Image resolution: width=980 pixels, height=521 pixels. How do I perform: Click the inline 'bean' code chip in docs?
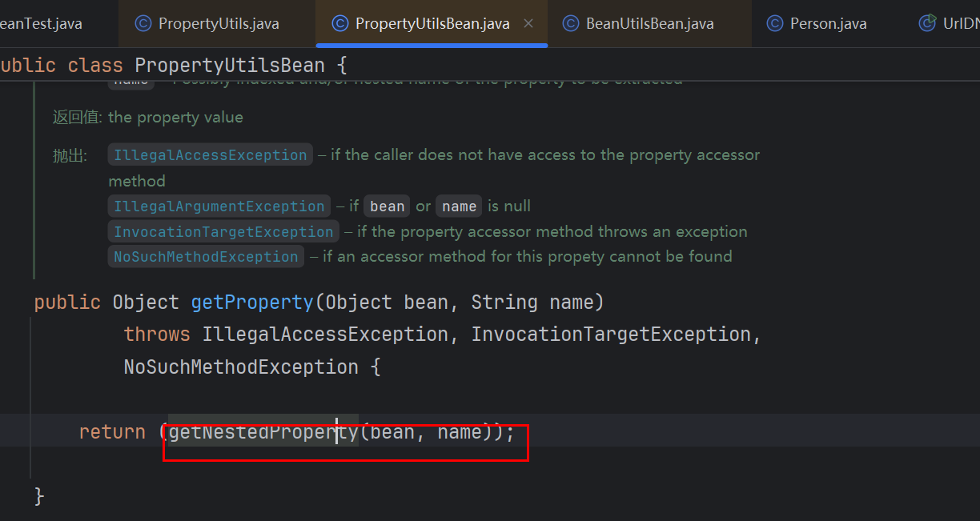[x=388, y=206]
